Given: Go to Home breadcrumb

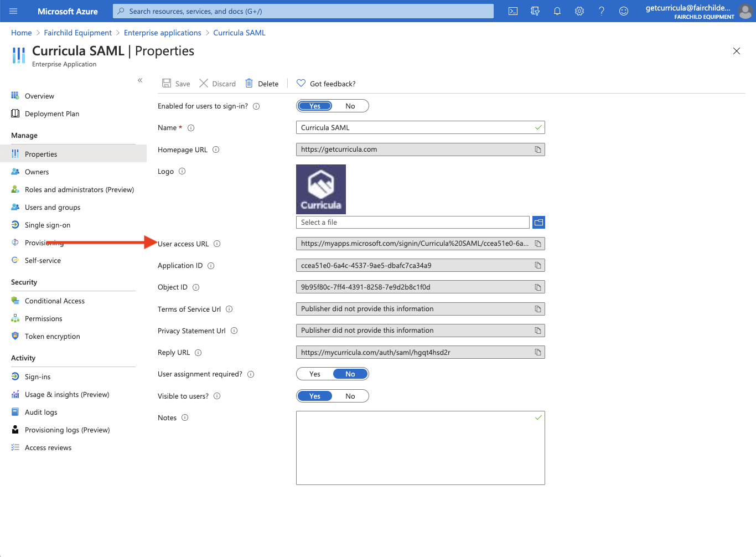Looking at the screenshot, I should click(x=22, y=33).
